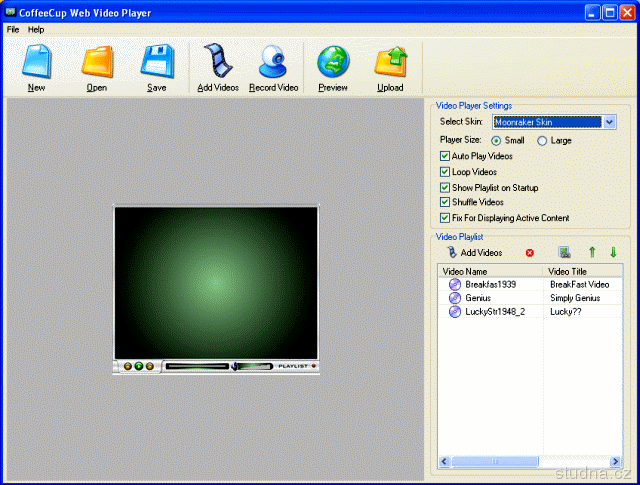The image size is (640, 485).
Task: Disable the Auto Play Videos checkbox
Action: click(x=445, y=157)
